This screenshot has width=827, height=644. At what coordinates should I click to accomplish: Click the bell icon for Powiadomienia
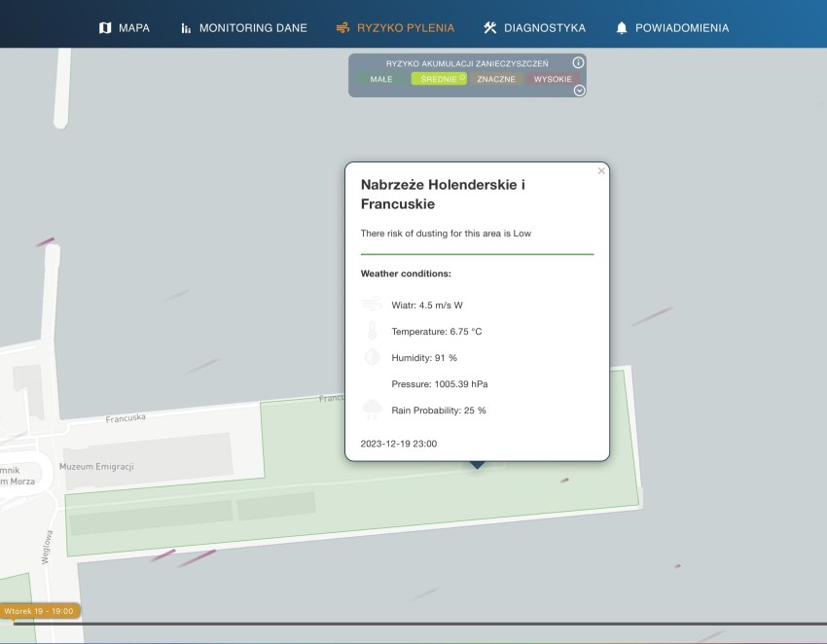point(622,28)
